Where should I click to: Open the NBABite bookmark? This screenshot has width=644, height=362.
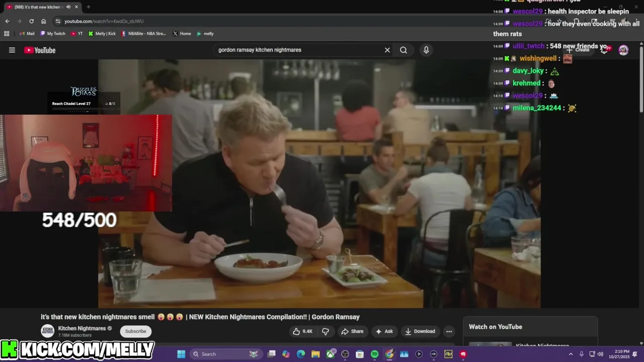(x=144, y=34)
